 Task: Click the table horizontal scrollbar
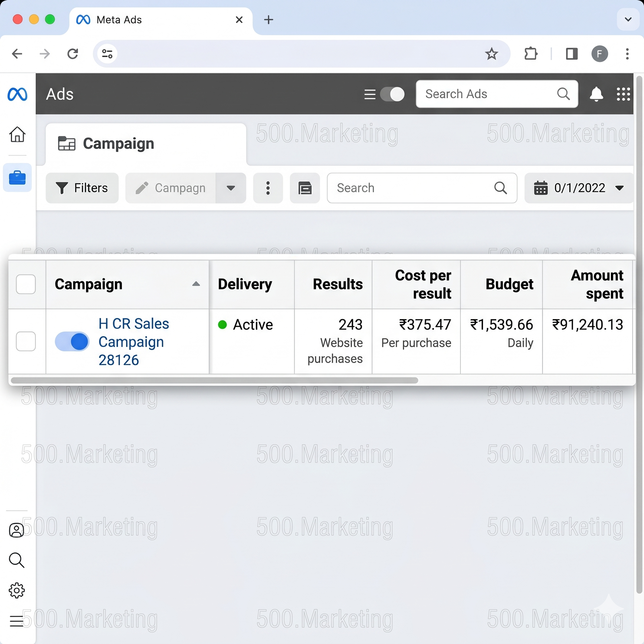(215, 380)
